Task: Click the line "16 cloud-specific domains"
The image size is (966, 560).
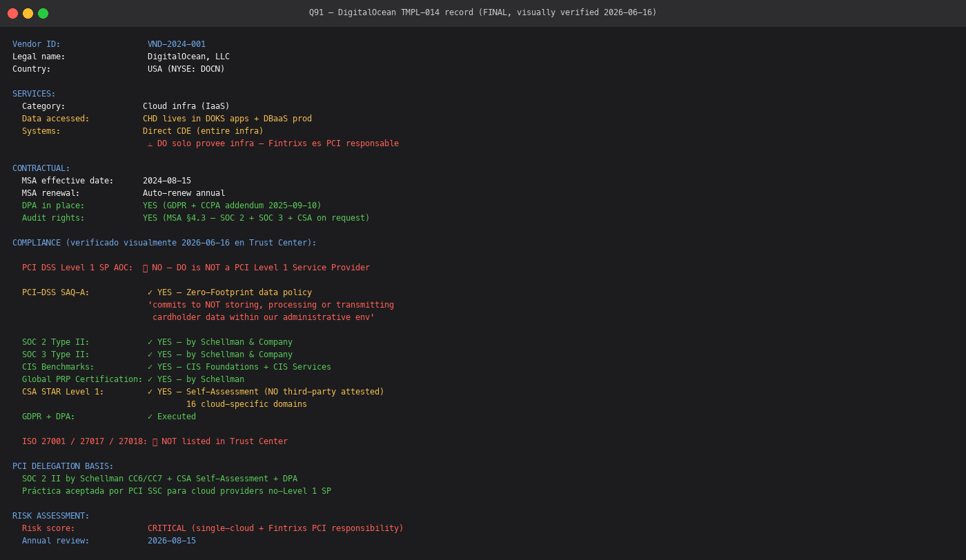Action: point(246,404)
